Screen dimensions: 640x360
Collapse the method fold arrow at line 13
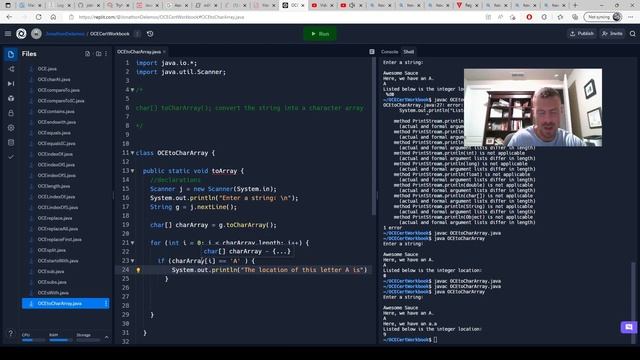tap(133, 171)
